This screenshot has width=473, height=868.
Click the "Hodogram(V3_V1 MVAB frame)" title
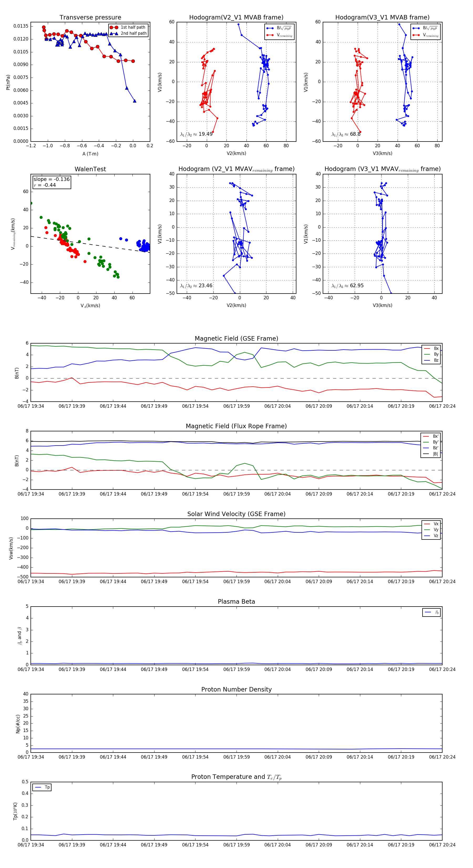pyautogui.click(x=382, y=18)
